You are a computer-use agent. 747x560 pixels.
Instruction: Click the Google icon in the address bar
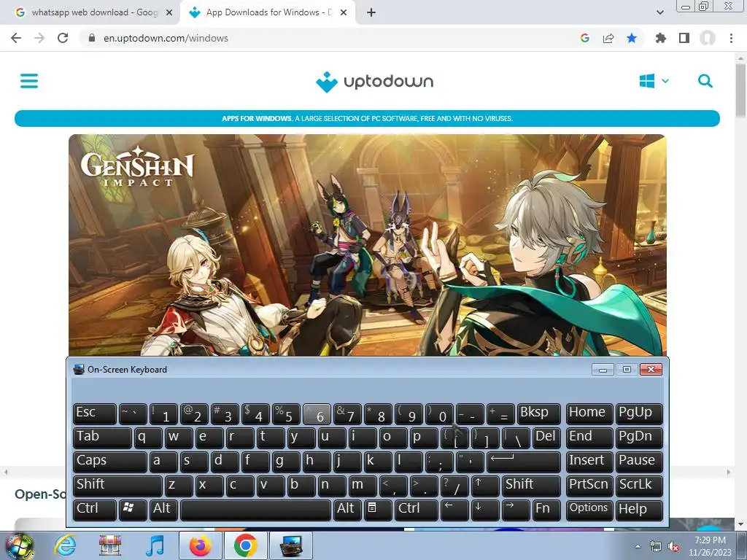585,38
